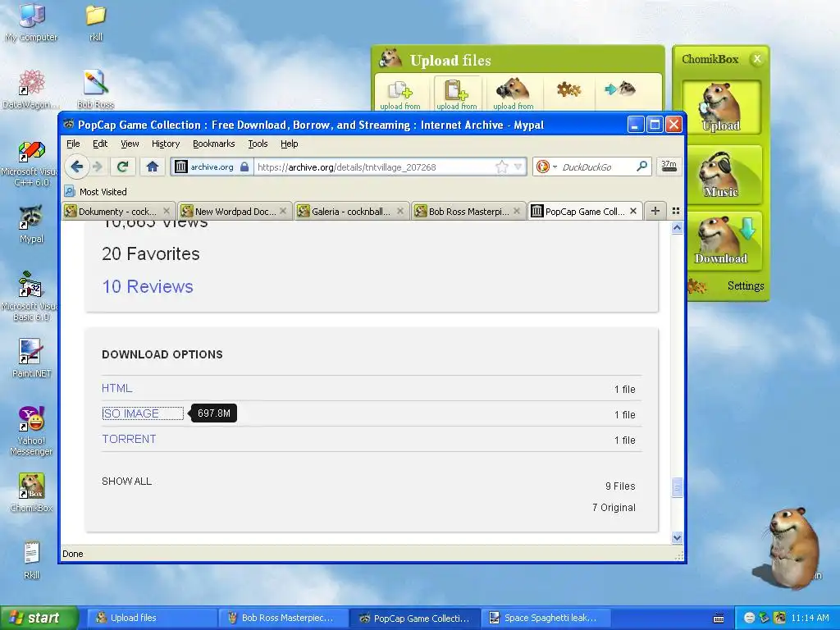Open ChomikBox Settings
This screenshot has width=840, height=630.
[745, 285]
